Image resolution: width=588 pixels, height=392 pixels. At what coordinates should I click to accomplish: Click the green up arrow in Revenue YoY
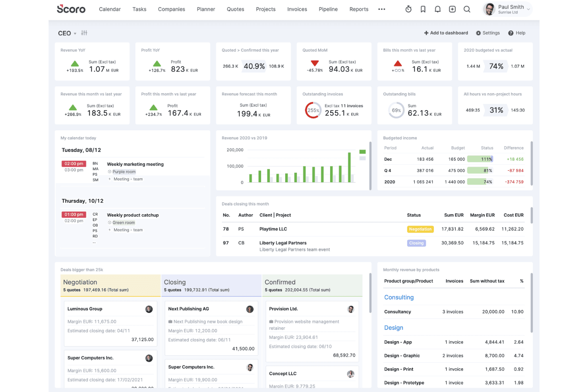(75, 63)
